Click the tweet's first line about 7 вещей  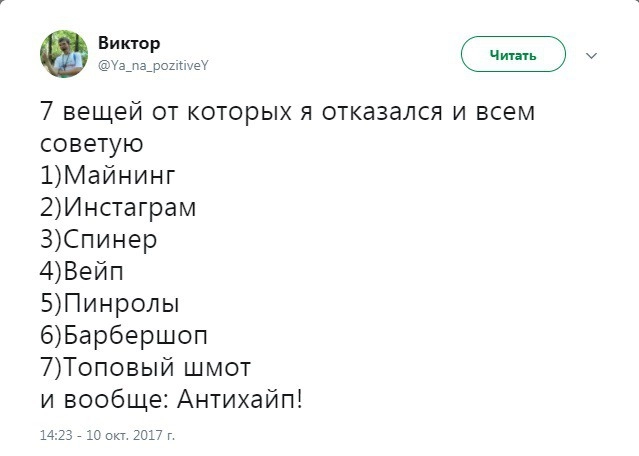pyautogui.click(x=287, y=112)
